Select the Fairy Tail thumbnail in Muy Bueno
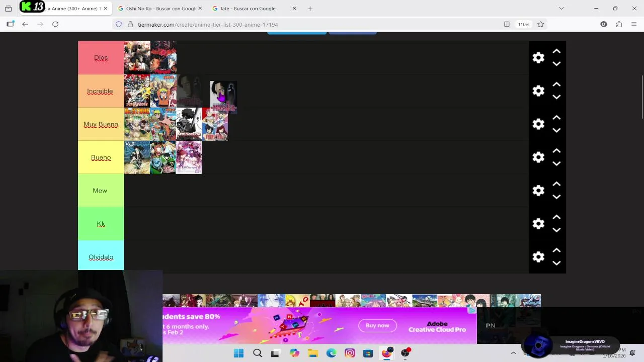This screenshot has width=644, height=362. pyautogui.click(x=215, y=124)
